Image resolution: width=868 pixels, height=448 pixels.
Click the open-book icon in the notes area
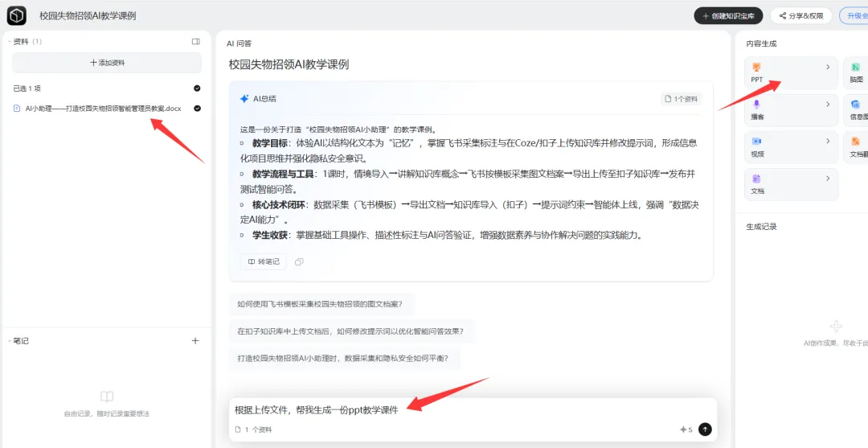tap(107, 397)
